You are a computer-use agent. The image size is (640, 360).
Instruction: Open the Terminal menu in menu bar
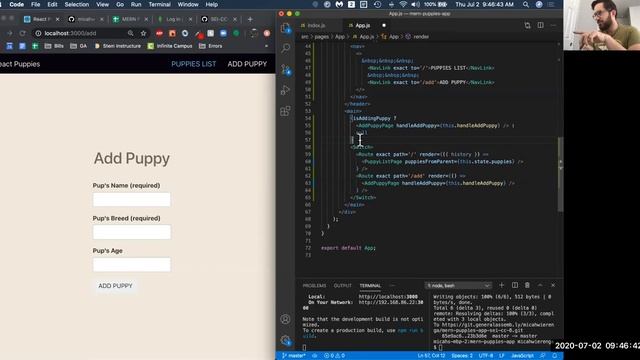(x=159, y=4)
